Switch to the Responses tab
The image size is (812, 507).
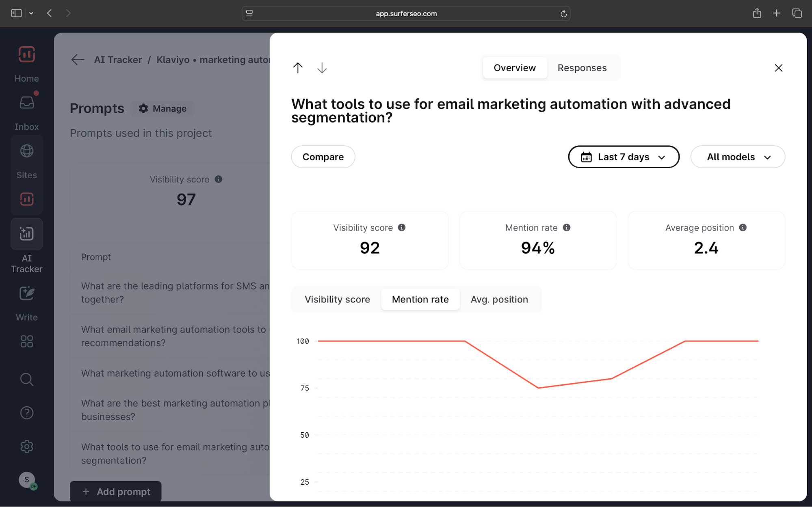click(x=582, y=68)
